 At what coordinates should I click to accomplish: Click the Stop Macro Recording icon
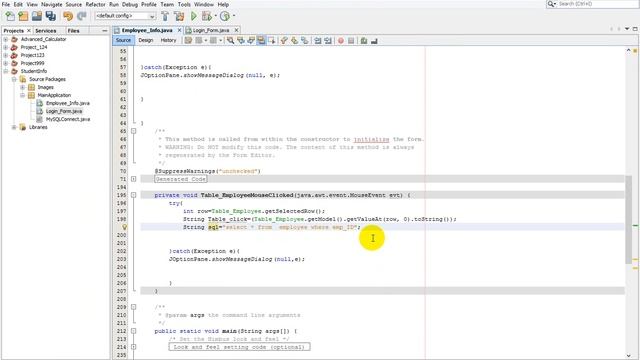click(351, 40)
